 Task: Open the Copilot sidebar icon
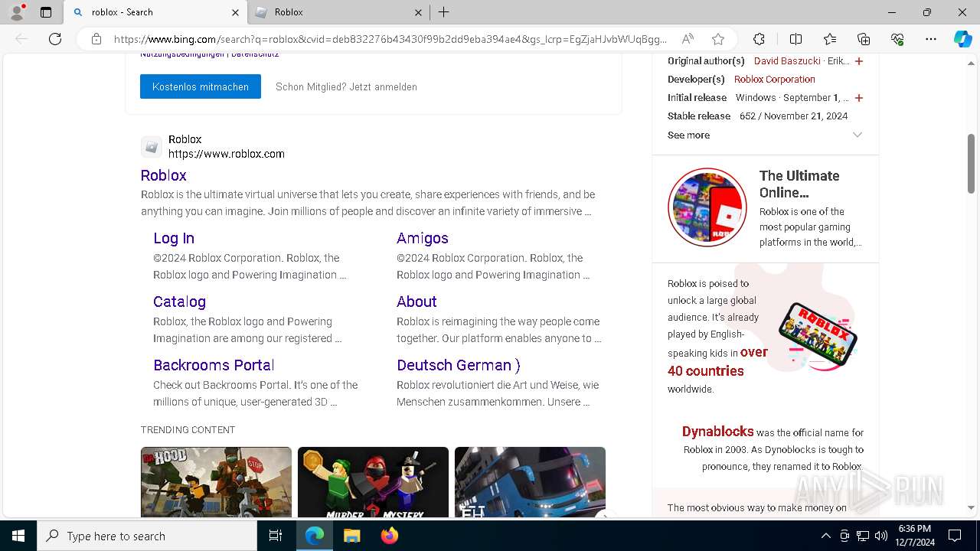(x=962, y=39)
